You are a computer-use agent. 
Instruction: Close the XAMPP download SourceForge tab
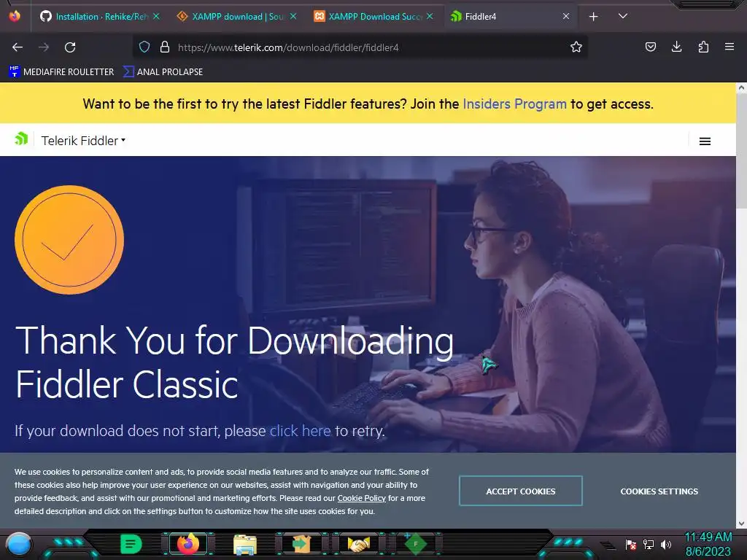(293, 17)
